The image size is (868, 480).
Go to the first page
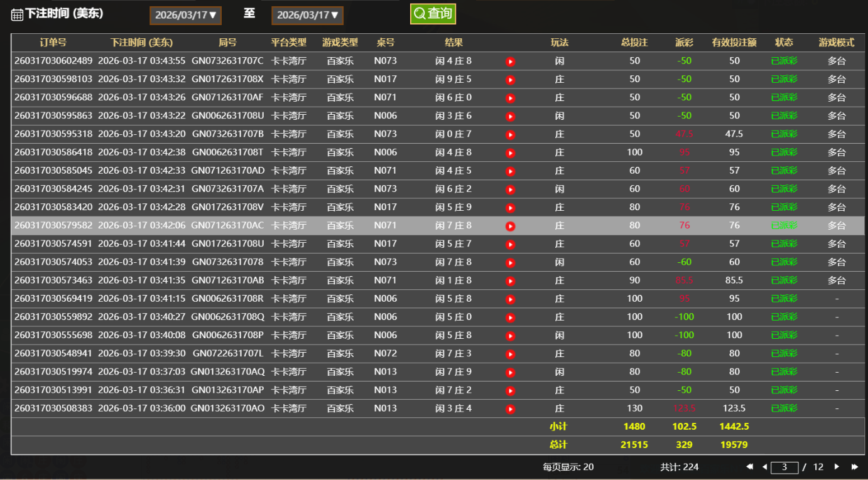[749, 467]
